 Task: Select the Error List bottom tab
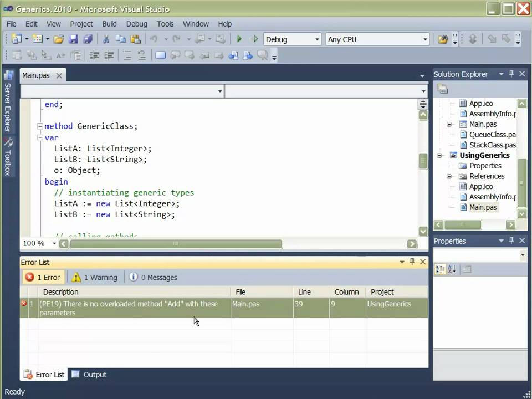coord(44,374)
